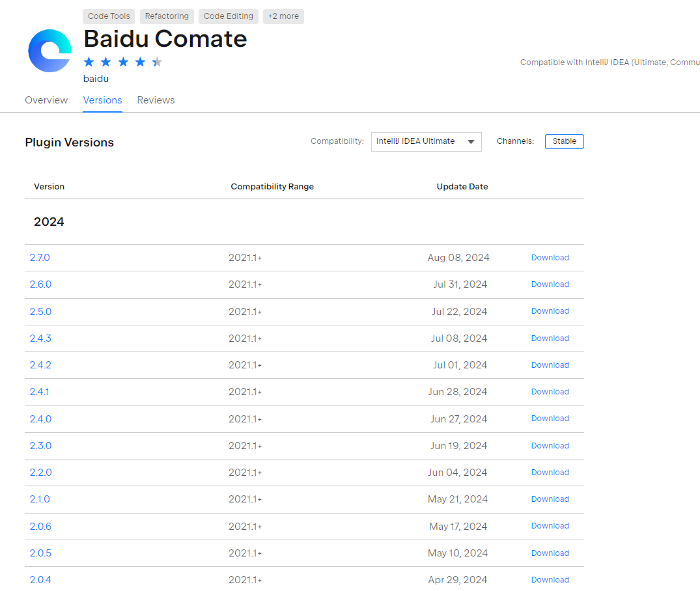Download version 2.5.0 from Jul 22
The image size is (700, 591).
[x=550, y=311]
